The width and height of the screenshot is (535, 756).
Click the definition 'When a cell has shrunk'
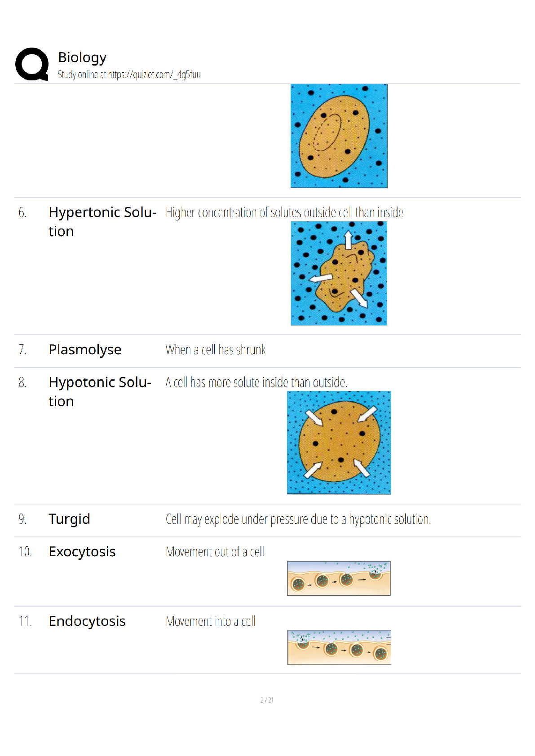tap(216, 350)
